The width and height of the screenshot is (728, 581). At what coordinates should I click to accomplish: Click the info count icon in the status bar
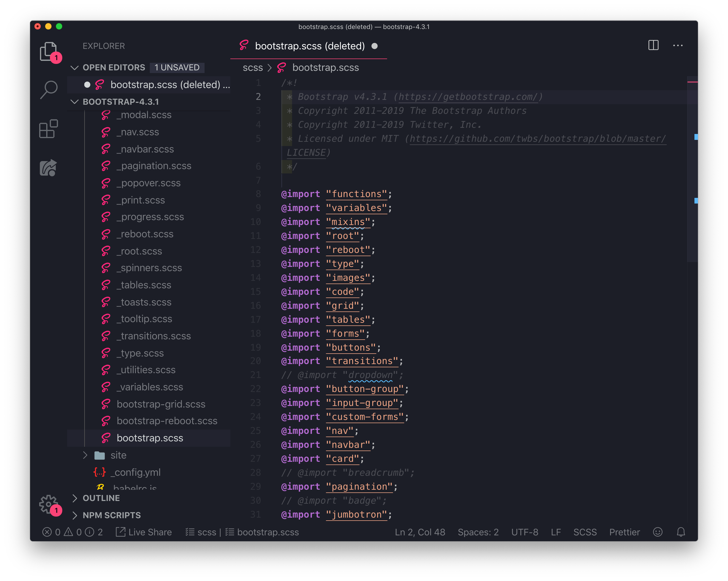tap(89, 532)
